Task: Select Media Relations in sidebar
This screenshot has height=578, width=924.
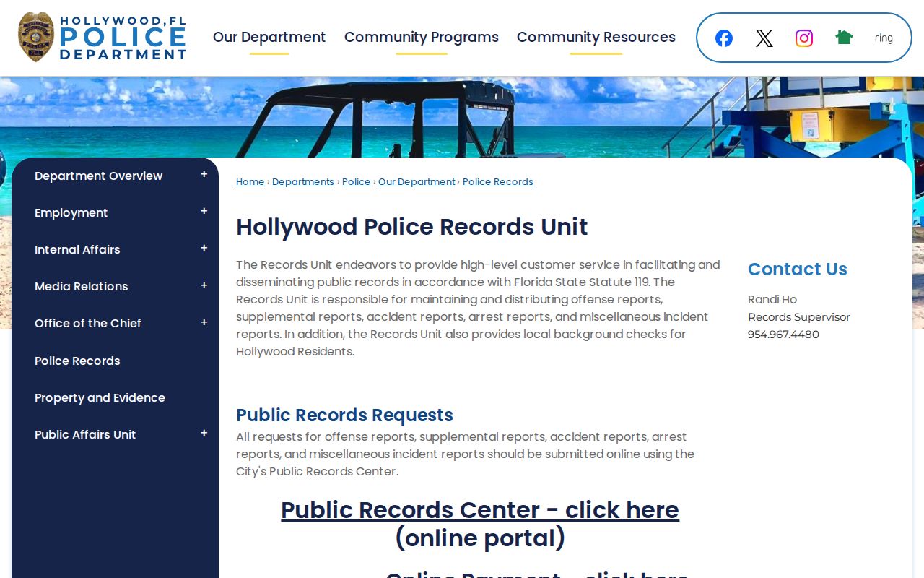Action: coord(81,287)
